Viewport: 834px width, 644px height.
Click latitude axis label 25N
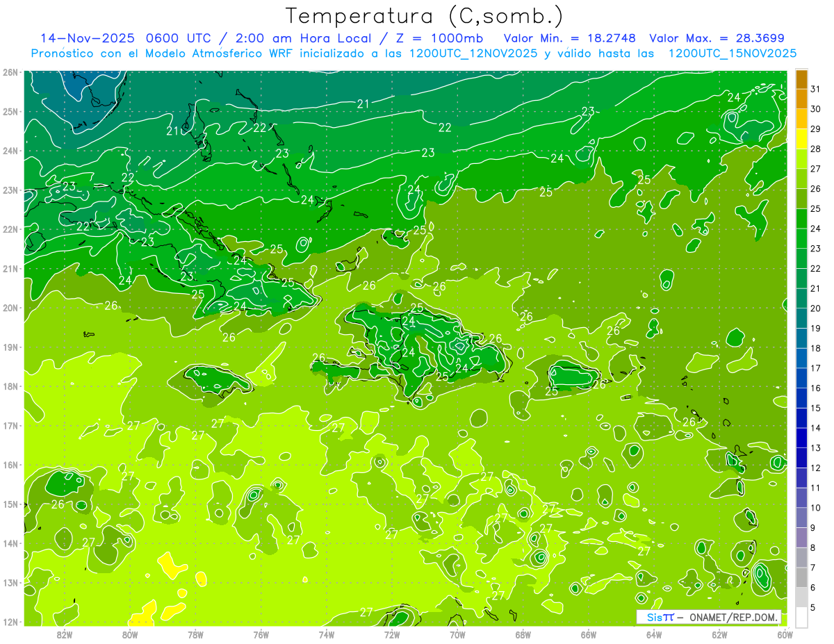[x=10, y=111]
